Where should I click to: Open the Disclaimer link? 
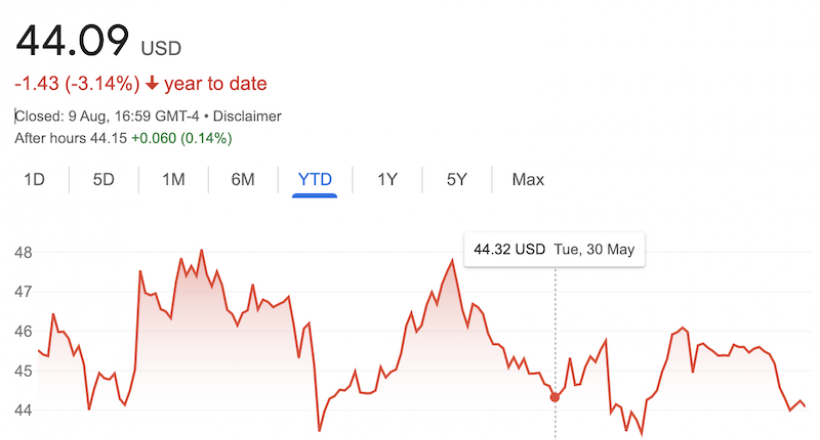coord(247,116)
